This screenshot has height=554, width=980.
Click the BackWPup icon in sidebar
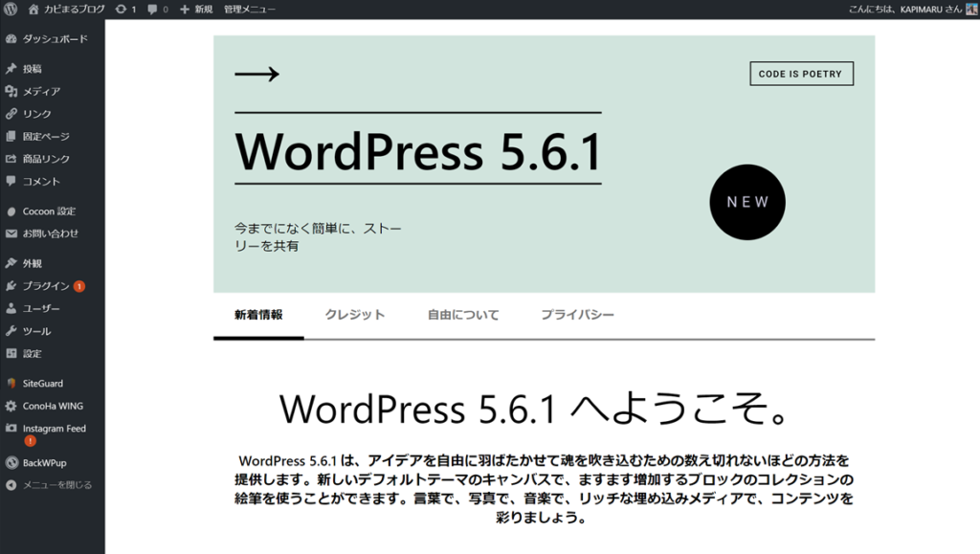(11, 463)
